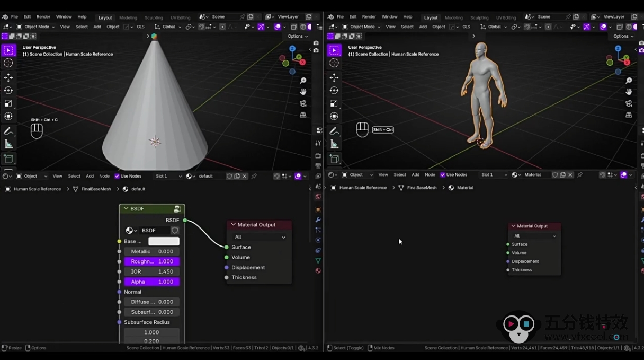Viewport: 644px width, 360px height.
Task: Uncheck Use Nodes in the default material editor
Action: point(117,176)
